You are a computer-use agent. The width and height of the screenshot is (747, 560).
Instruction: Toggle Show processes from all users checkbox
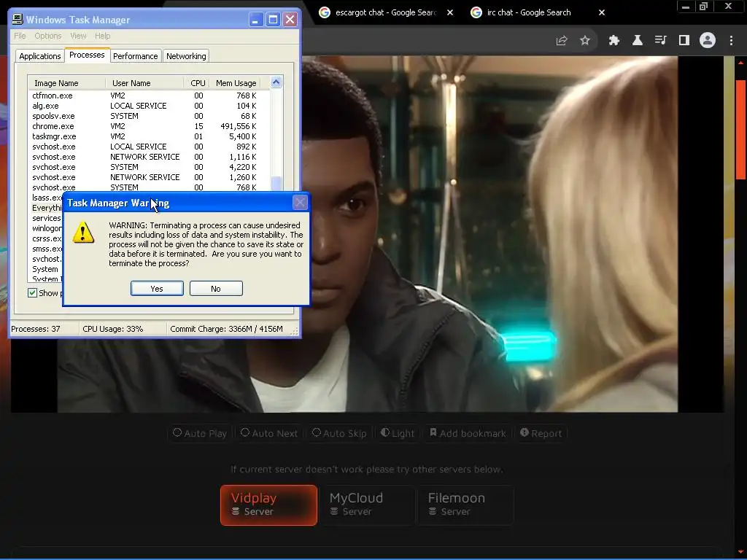(x=32, y=293)
